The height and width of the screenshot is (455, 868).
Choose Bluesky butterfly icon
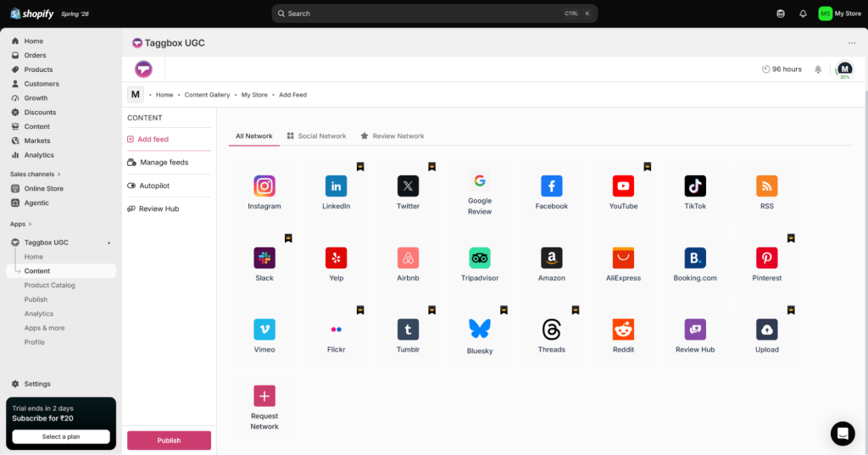[x=480, y=330]
